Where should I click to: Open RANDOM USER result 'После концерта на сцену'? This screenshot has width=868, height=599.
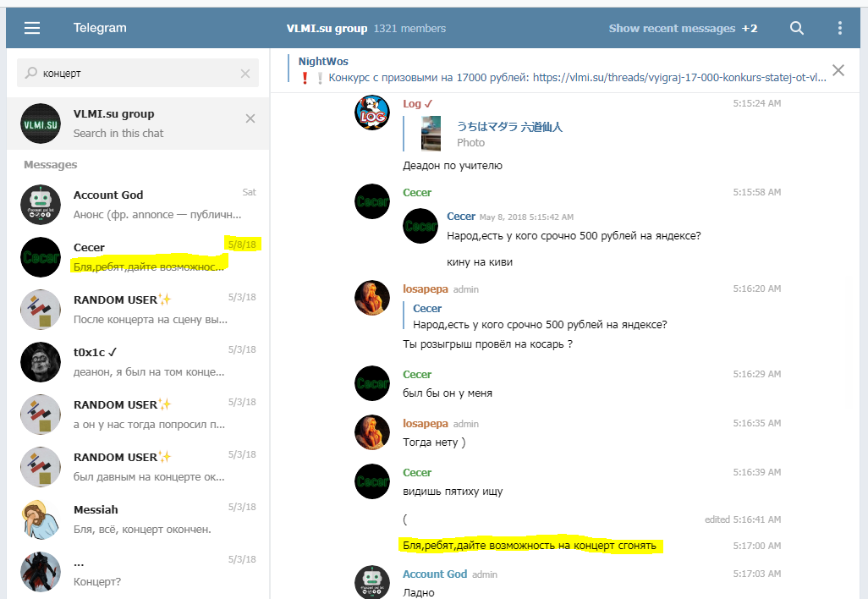138,310
